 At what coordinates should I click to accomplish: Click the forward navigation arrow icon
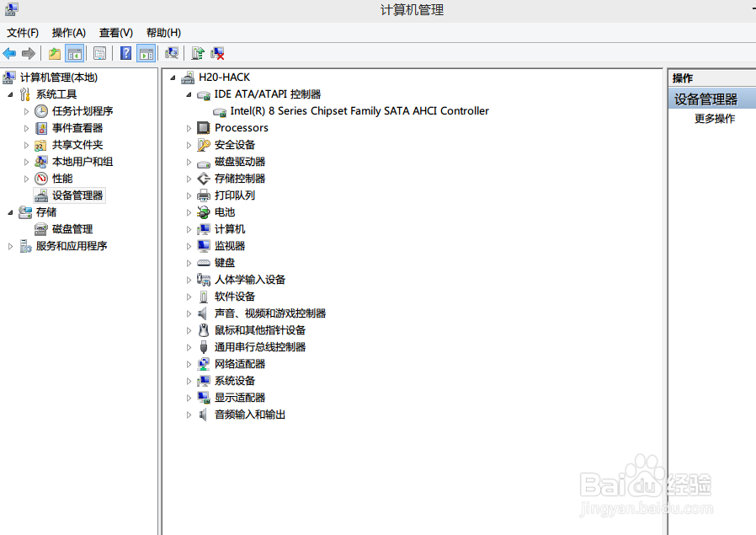[29, 53]
